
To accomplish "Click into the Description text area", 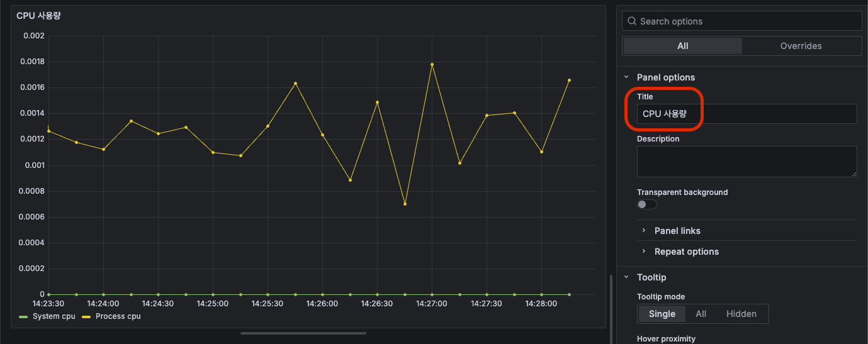I will (x=747, y=162).
